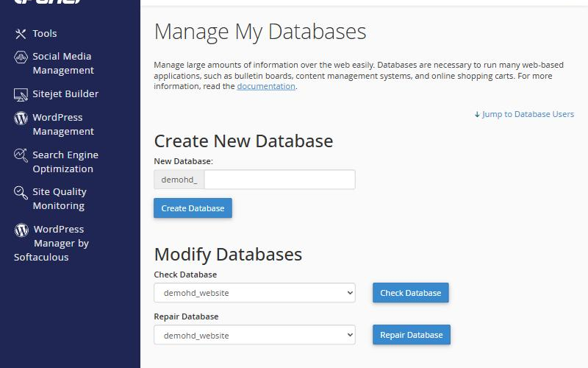Click the Check Database button
The height and width of the screenshot is (368, 588).
(411, 293)
